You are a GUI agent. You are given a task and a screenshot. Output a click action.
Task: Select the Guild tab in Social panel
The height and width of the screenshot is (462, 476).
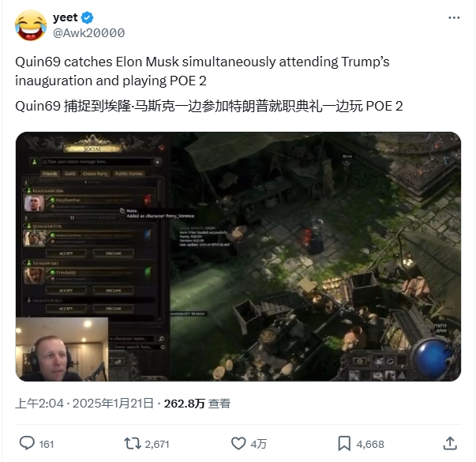(70, 174)
